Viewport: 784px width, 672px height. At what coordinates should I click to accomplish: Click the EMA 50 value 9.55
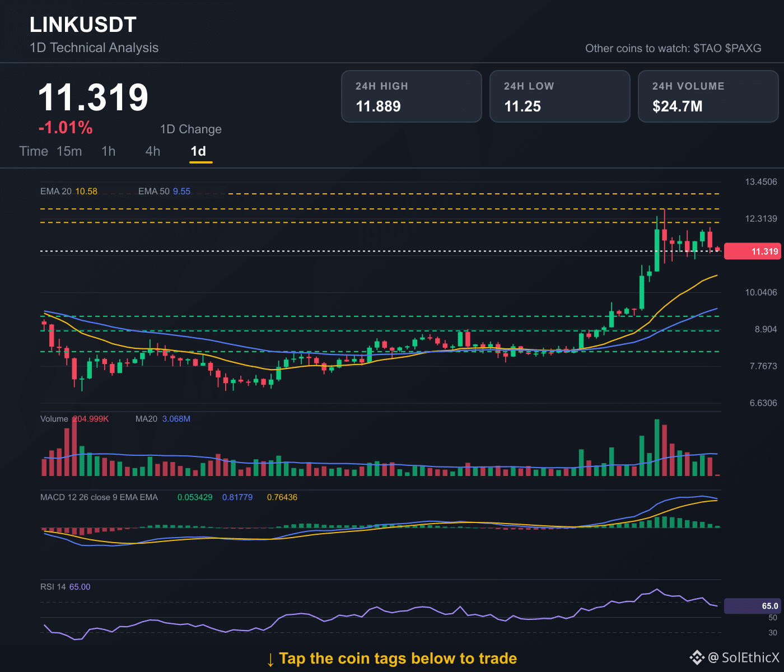tap(181, 192)
